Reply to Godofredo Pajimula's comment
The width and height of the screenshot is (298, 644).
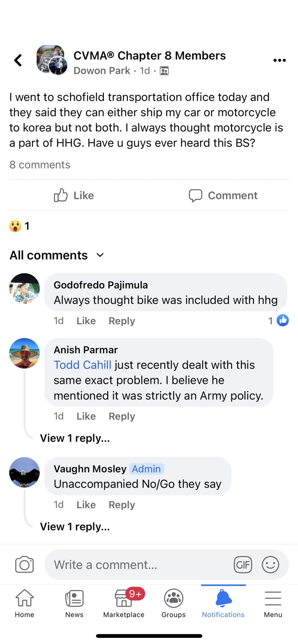point(121,321)
